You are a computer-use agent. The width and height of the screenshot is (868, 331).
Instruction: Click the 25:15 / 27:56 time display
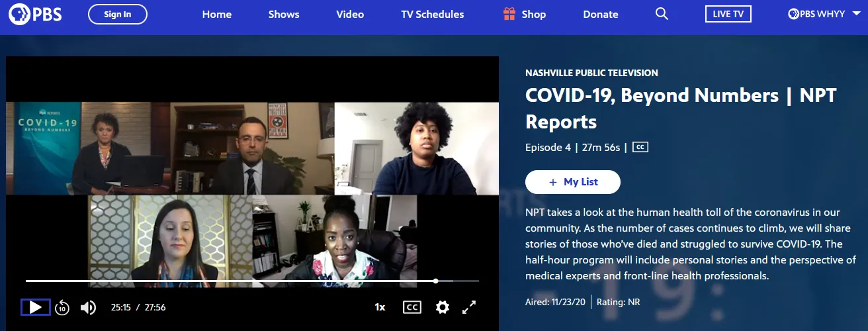point(138,307)
